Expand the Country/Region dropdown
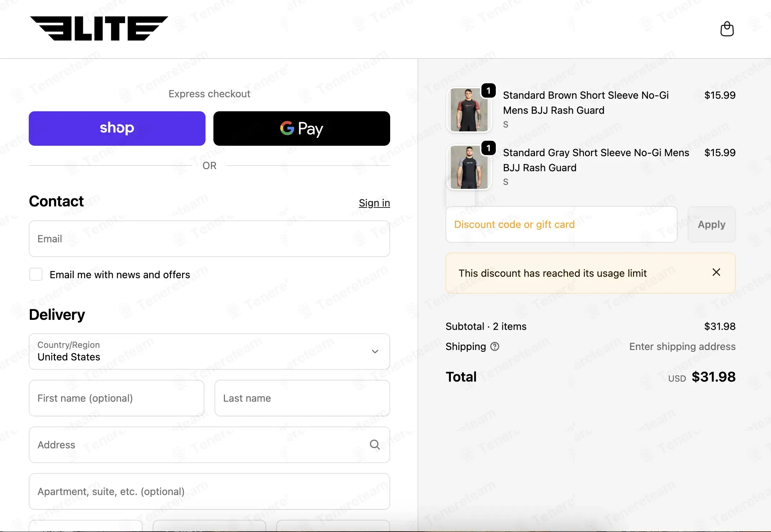This screenshot has height=532, width=771. pos(209,351)
